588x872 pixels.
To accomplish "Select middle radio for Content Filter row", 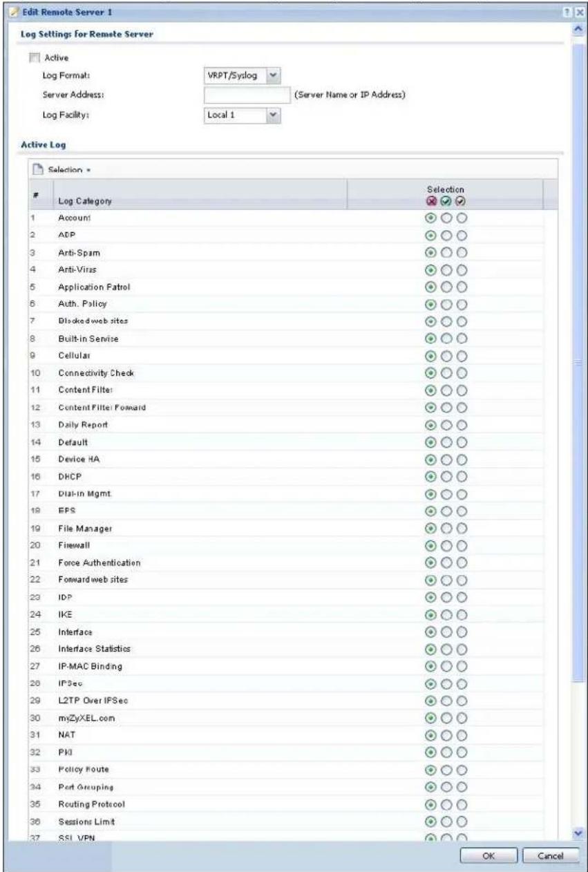I will point(447,390).
